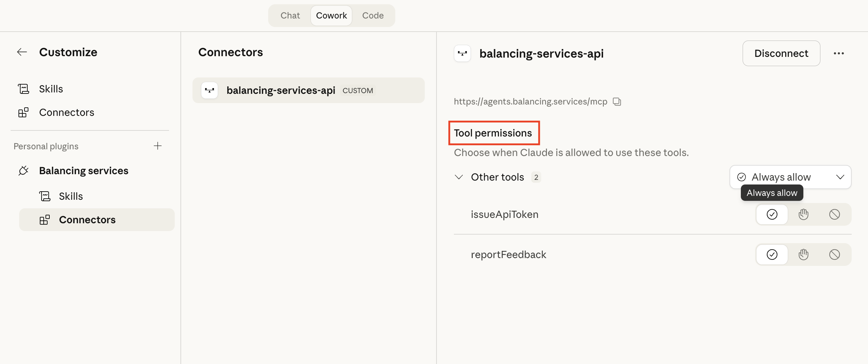Image resolution: width=868 pixels, height=364 pixels.
Task: Set reportFeedback to ask before running
Action: coord(804,255)
